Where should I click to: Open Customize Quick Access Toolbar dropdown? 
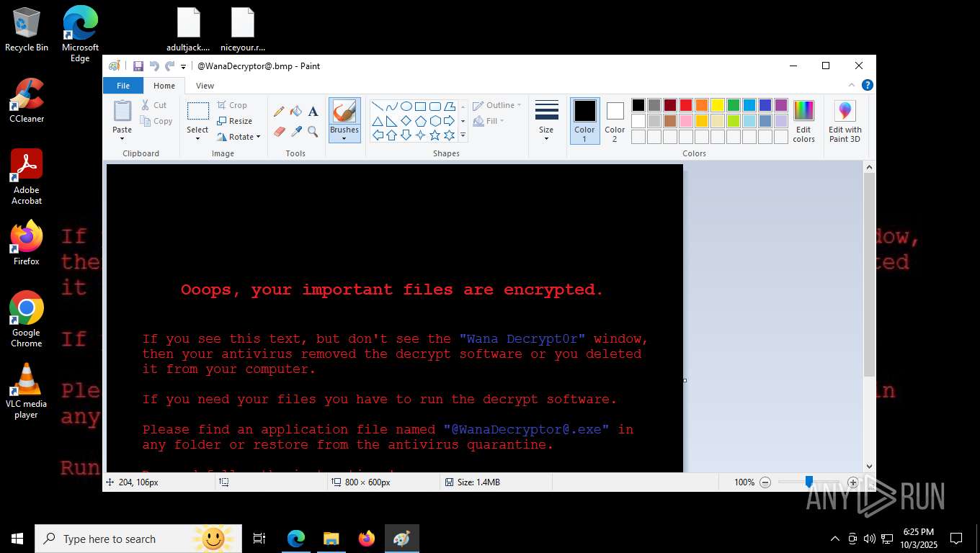point(183,66)
